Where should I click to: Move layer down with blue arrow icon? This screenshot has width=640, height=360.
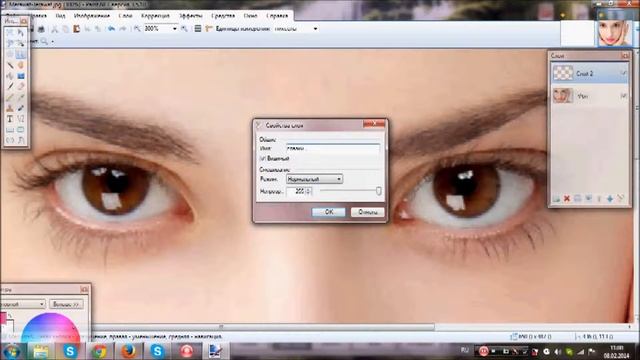610,199
